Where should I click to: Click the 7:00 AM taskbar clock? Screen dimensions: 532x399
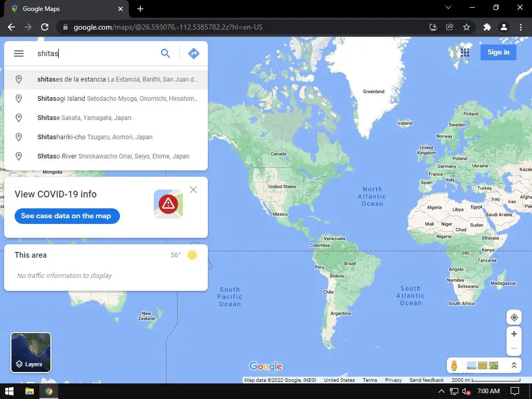(488, 391)
